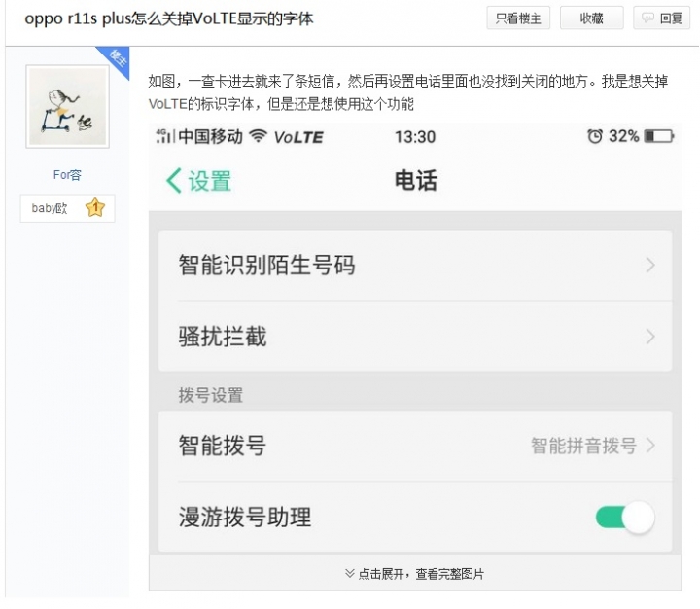This screenshot has width=700, height=609.
Task: Click the 中国移动 carrier text
Action: click(210, 136)
